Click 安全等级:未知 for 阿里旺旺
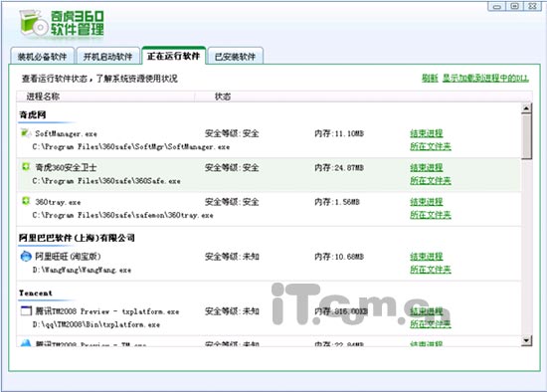 click(232, 257)
